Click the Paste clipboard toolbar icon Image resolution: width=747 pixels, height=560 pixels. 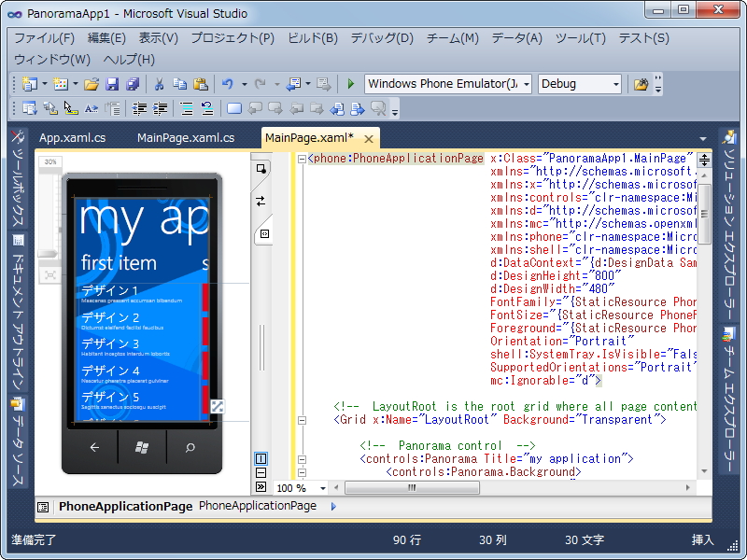pos(200,84)
